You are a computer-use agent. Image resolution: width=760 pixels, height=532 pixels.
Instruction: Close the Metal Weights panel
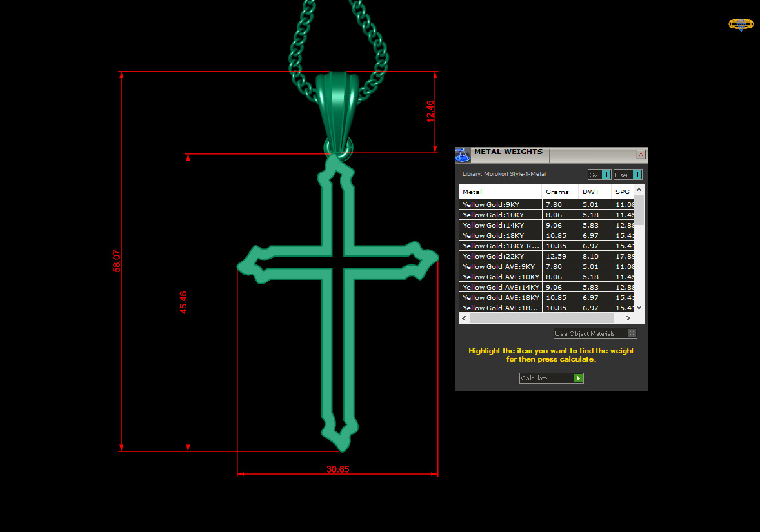pyautogui.click(x=641, y=155)
